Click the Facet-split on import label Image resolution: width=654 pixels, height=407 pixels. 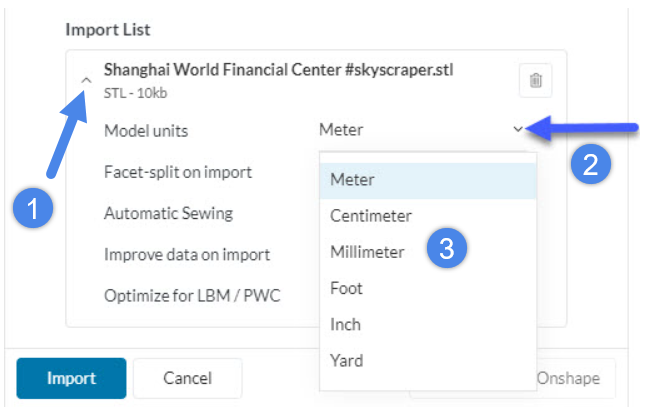tap(177, 171)
